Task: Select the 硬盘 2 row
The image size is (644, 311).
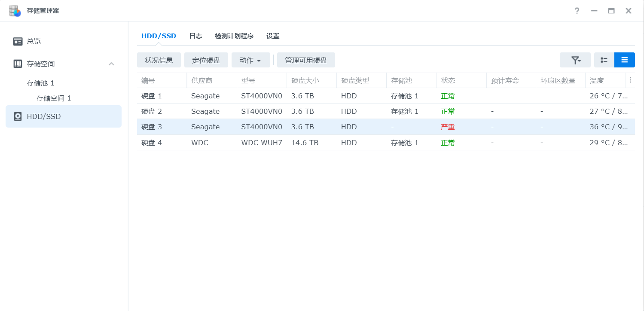Action: click(x=386, y=111)
